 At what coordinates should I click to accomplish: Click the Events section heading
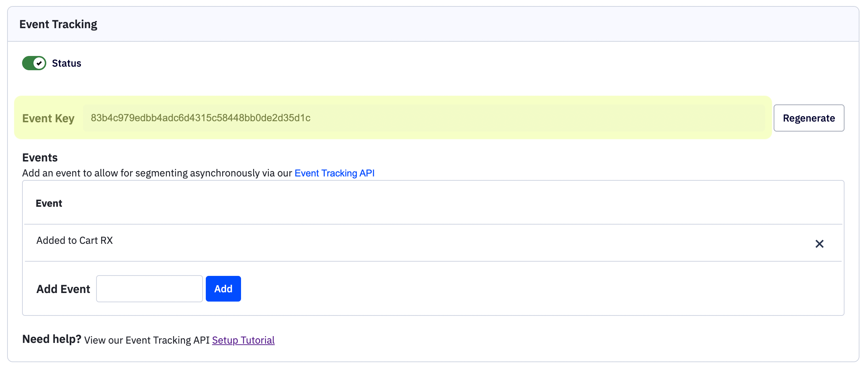[x=40, y=158]
